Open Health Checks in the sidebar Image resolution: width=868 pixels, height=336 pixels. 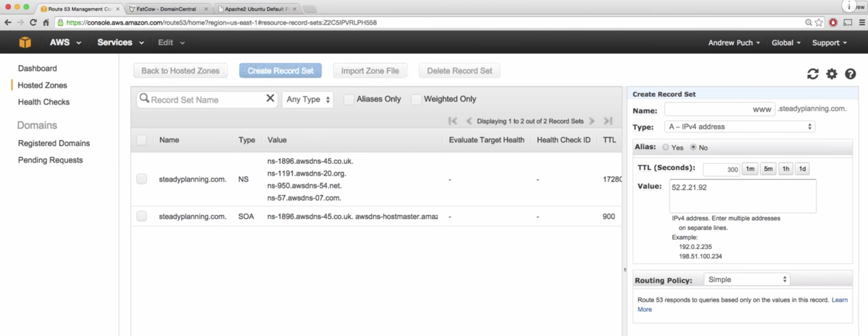point(44,102)
